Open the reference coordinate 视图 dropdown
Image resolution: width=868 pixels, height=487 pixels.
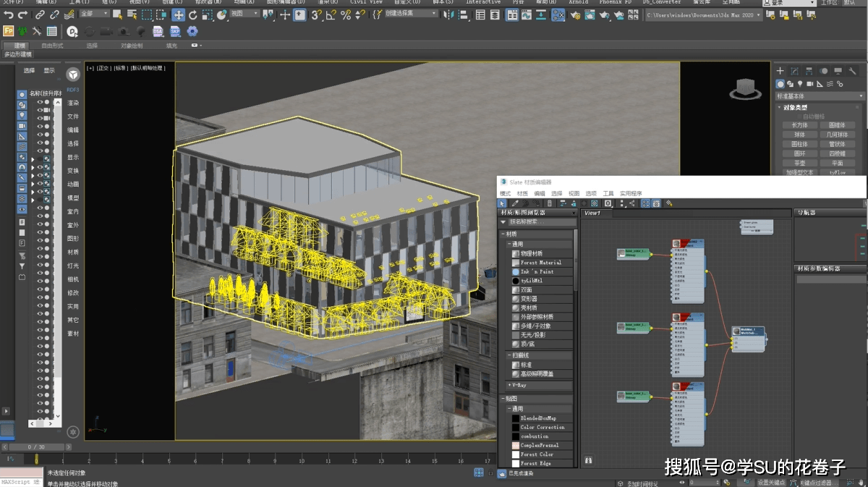245,14
